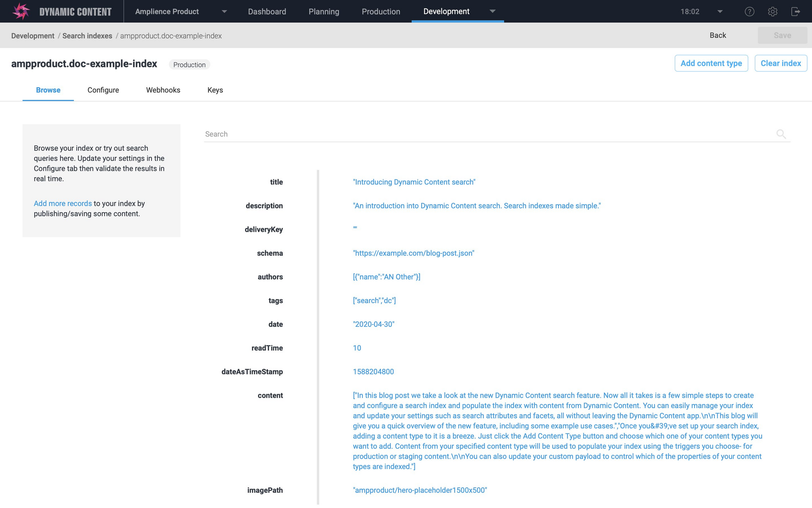Click the greyed Save button
This screenshot has width=812, height=508.
782,35
